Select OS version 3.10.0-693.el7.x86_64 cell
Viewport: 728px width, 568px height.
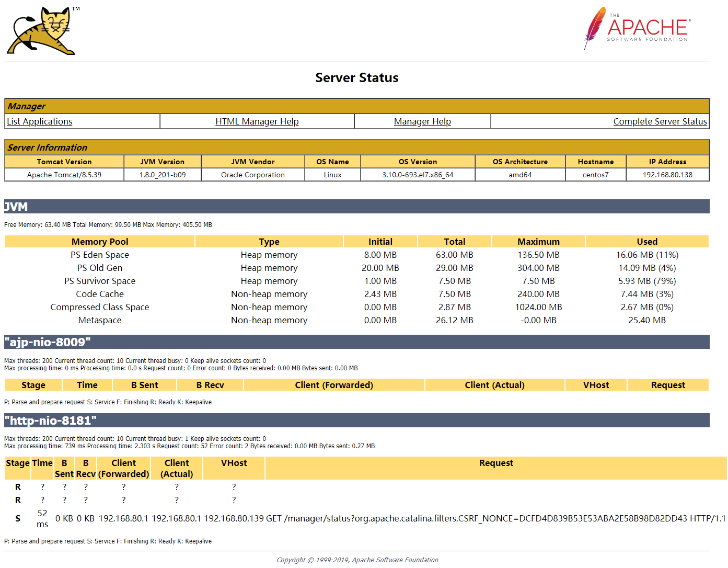coord(418,175)
